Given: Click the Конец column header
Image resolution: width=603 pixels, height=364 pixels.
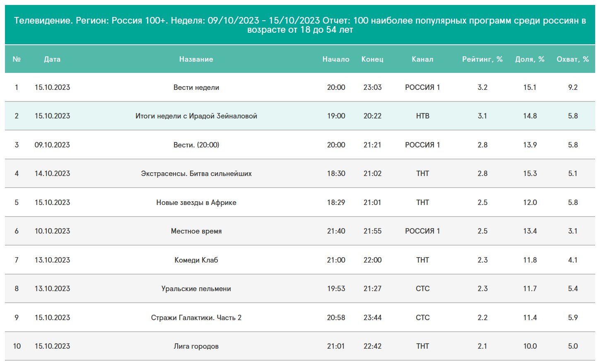Looking at the screenshot, I should (x=372, y=59).
